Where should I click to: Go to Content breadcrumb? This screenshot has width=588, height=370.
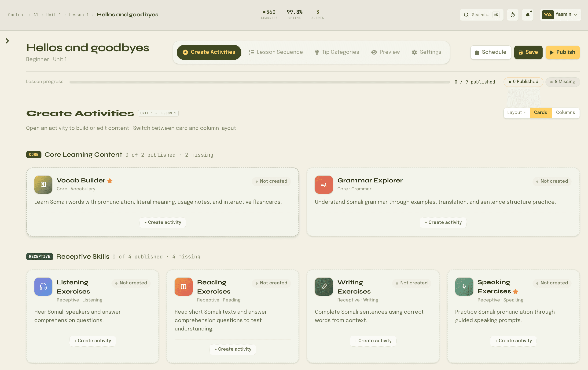(x=17, y=15)
